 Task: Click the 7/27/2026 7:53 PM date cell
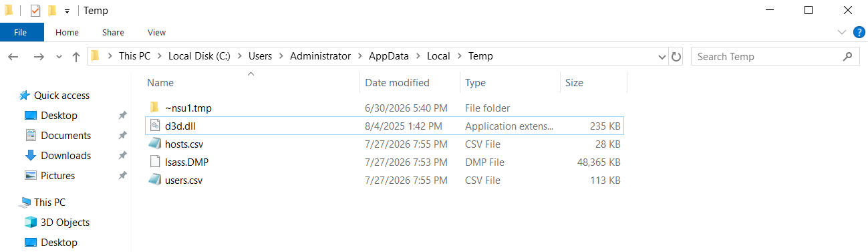point(406,162)
